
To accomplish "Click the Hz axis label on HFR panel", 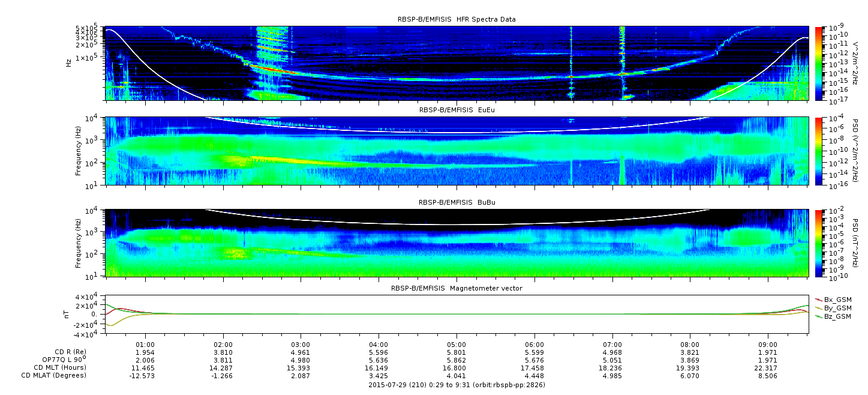I will [70, 62].
